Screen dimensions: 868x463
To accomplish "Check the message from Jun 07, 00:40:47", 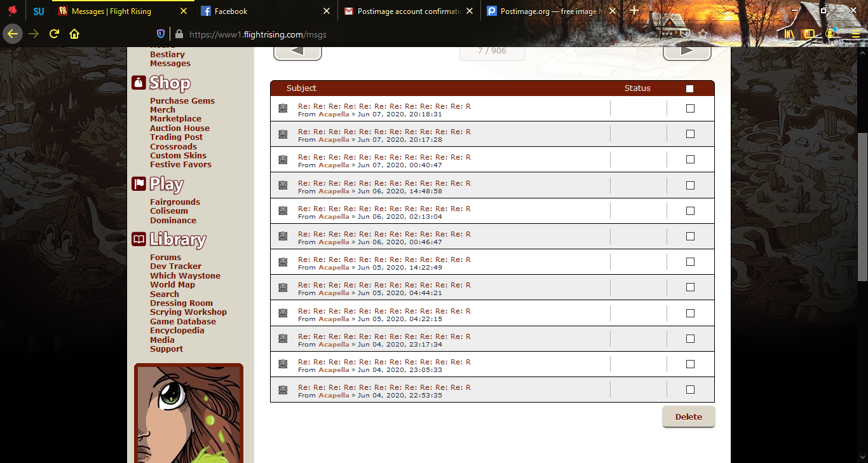I will (690, 160).
